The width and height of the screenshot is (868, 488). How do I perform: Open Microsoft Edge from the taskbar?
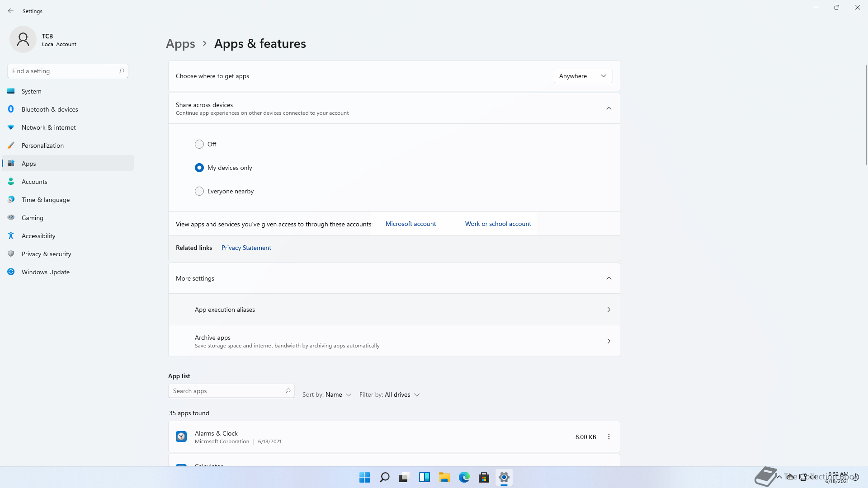[464, 477]
